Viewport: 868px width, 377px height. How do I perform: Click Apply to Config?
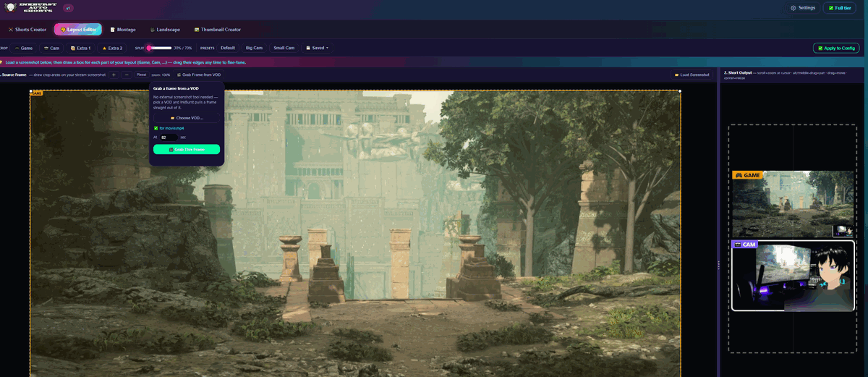coord(836,48)
